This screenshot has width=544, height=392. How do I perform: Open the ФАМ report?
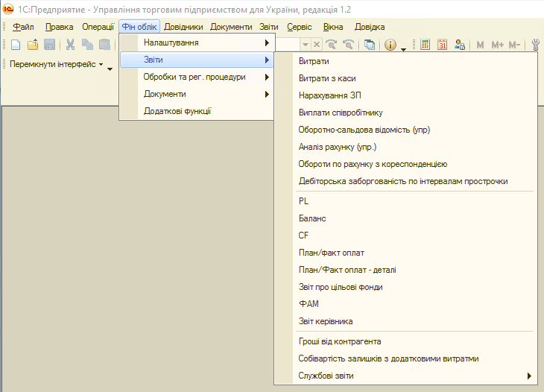tap(414, 304)
